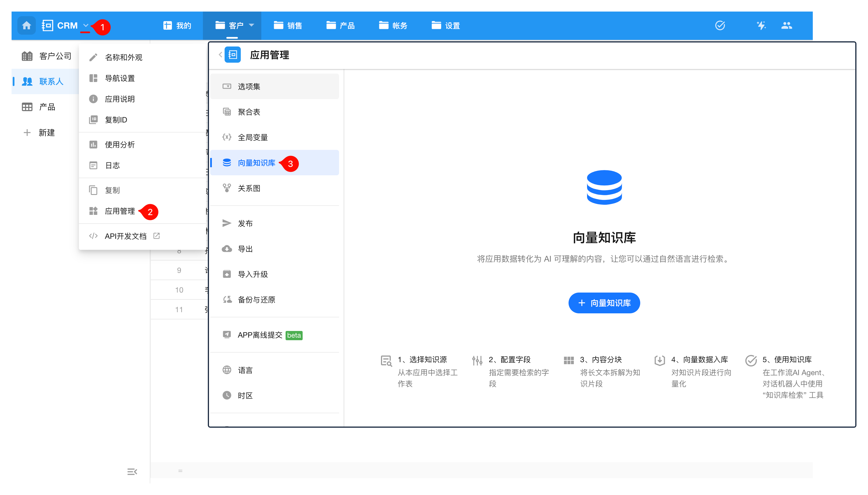Expand the 客户 tab dropdown arrow
This screenshot has height=495, width=868.
pyautogui.click(x=251, y=25)
